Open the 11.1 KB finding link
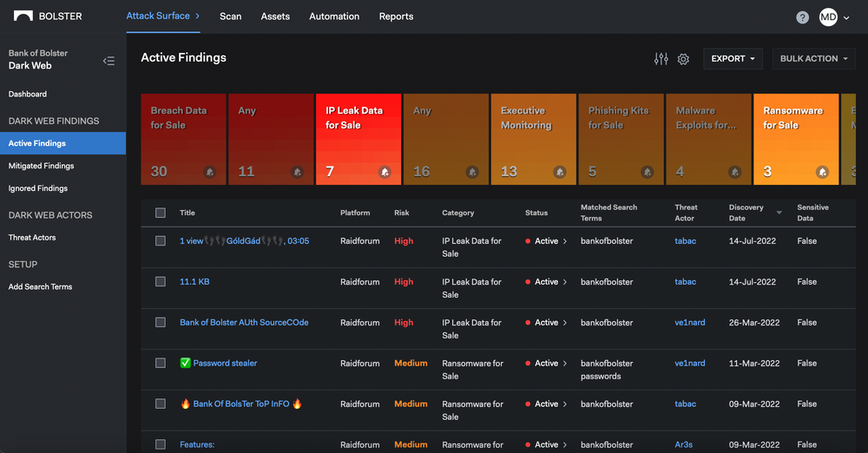Screen dimensions: 868x453 click(x=194, y=281)
